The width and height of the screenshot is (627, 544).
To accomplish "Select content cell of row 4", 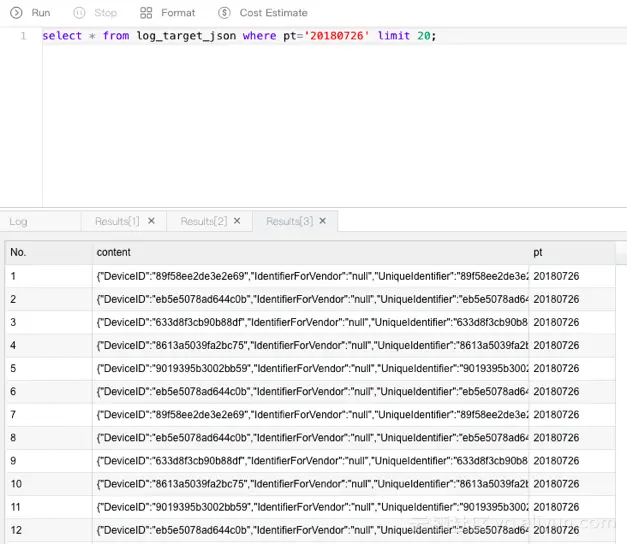I will pos(310,345).
